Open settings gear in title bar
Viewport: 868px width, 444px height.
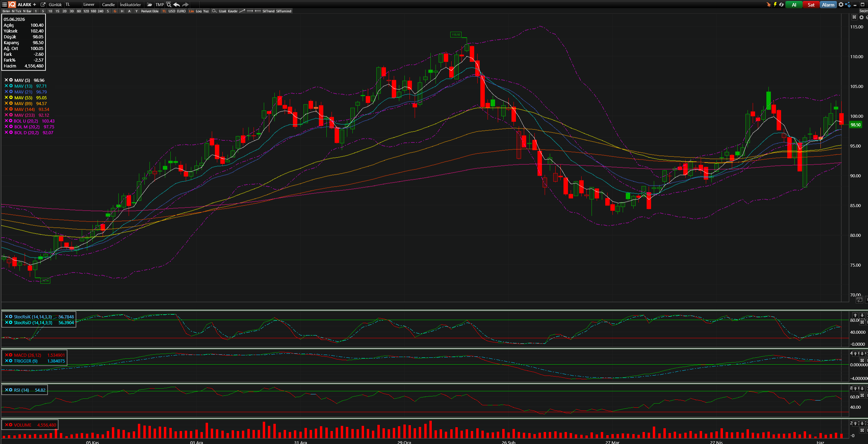841,4
